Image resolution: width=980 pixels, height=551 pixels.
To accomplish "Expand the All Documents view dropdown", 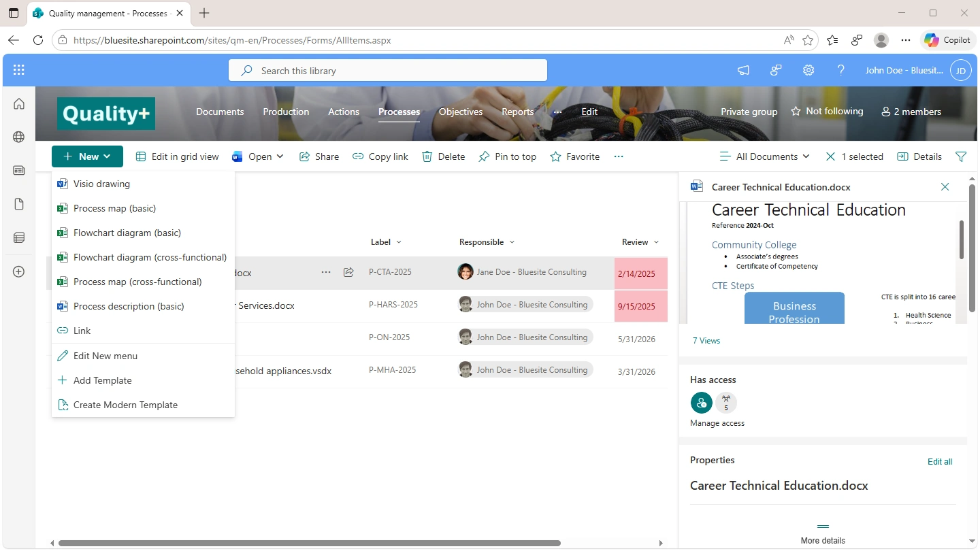I will [765, 156].
